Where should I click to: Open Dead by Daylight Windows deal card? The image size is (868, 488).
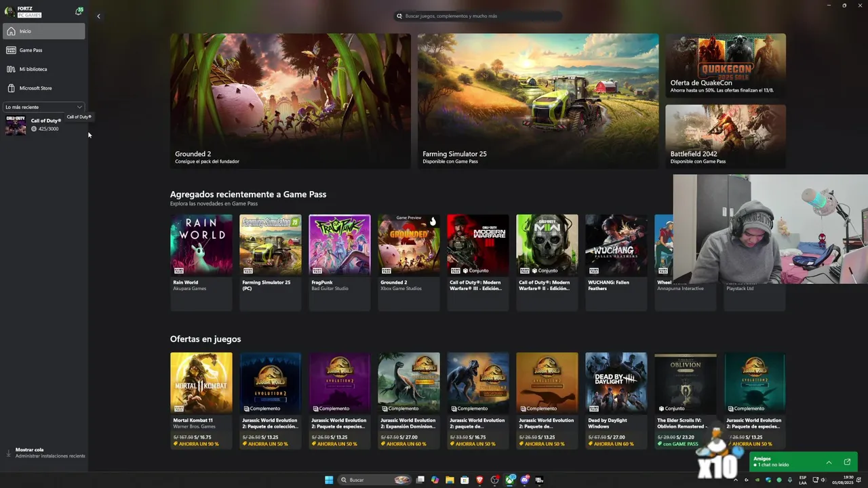coord(616,401)
